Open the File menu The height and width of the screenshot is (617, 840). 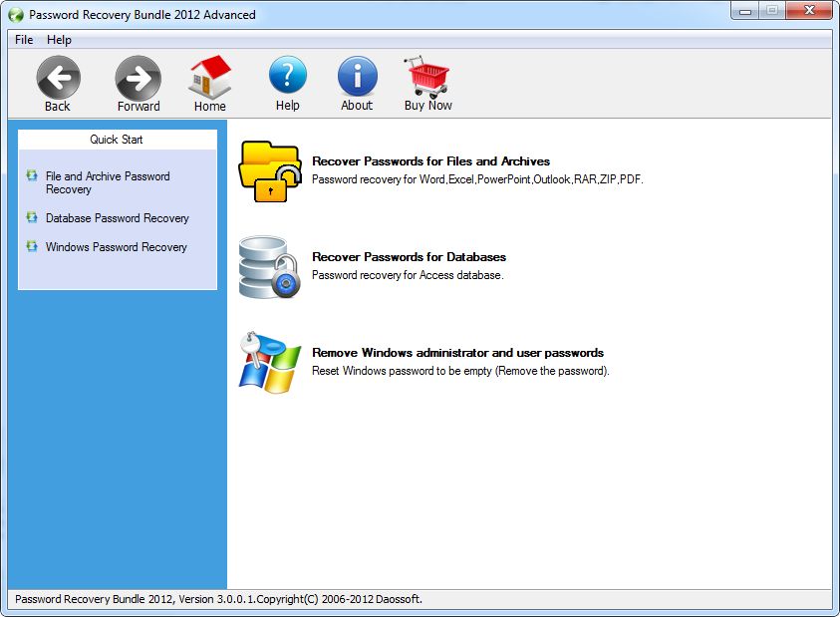pos(24,40)
